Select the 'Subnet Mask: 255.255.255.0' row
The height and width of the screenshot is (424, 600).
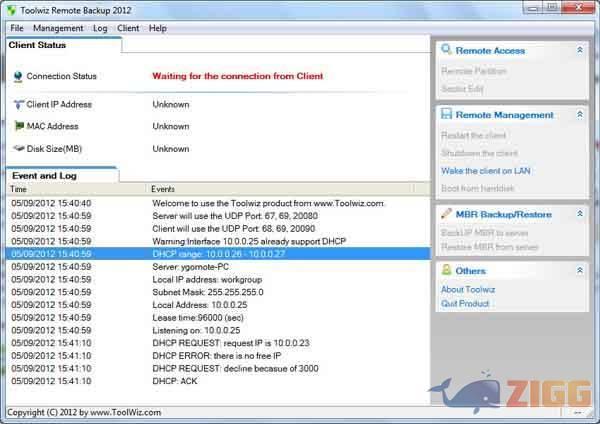(218, 292)
